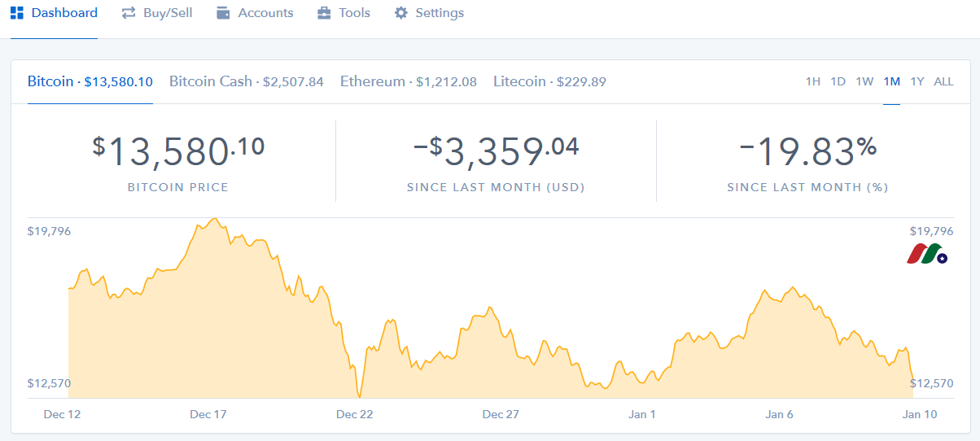Switch to Bitcoin Cash tab
The height and width of the screenshot is (441, 980).
pos(246,81)
